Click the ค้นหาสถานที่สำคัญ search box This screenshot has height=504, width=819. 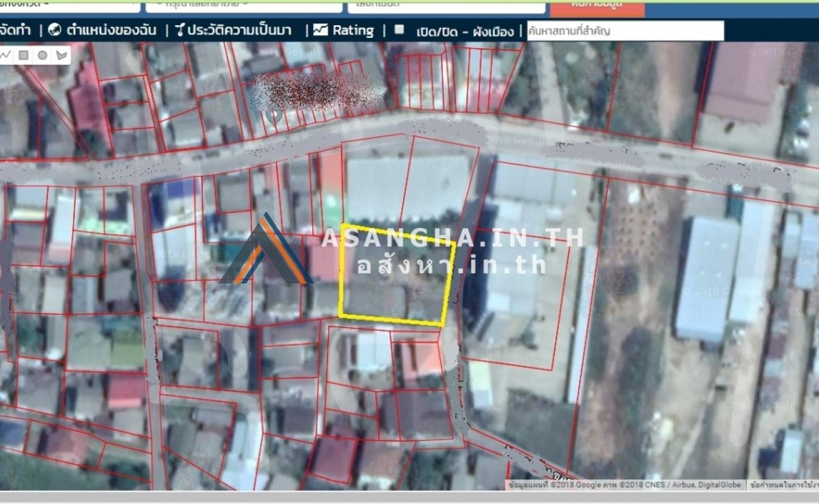tap(625, 30)
